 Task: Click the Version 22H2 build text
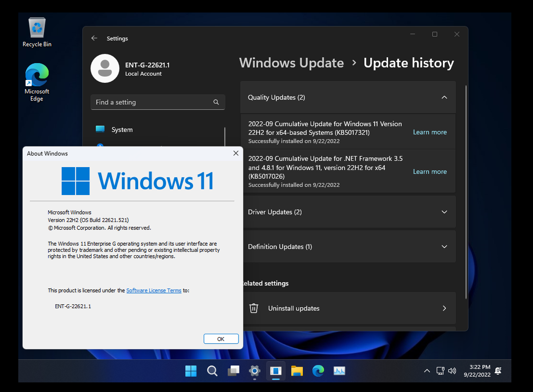coord(88,220)
